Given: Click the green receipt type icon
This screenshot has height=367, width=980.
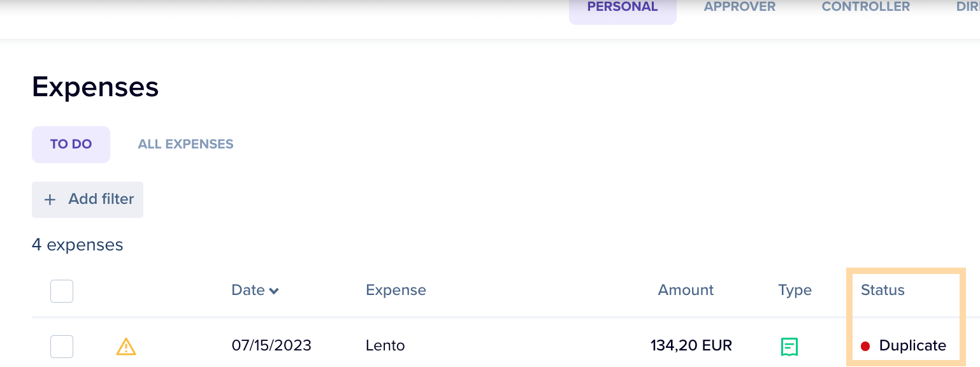Looking at the screenshot, I should (789, 347).
